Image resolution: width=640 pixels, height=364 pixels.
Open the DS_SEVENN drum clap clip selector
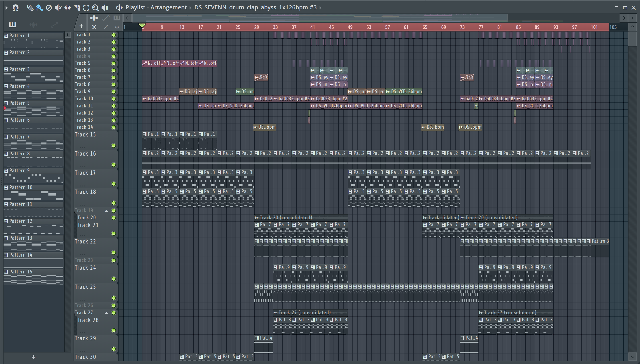[x=255, y=8]
